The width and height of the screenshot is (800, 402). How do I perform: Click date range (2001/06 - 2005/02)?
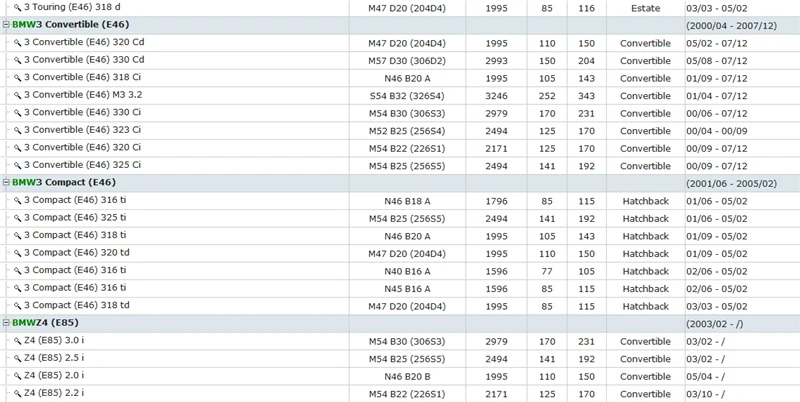click(731, 183)
